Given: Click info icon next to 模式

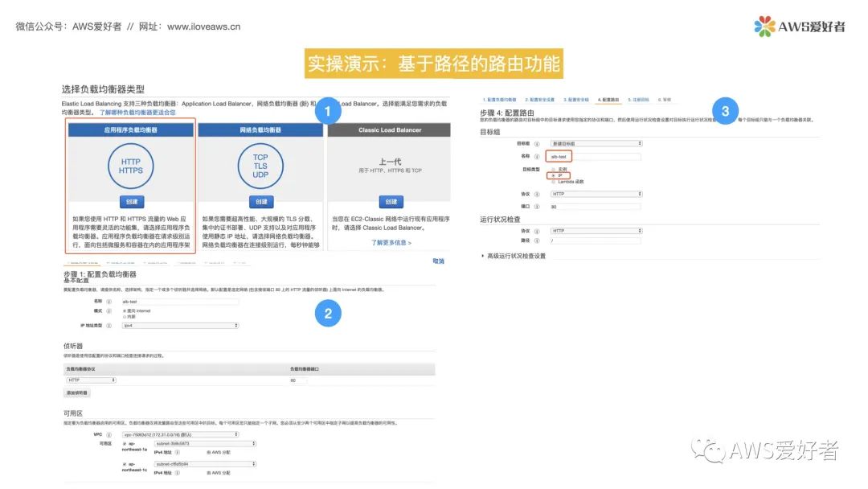Looking at the screenshot, I should click(109, 311).
